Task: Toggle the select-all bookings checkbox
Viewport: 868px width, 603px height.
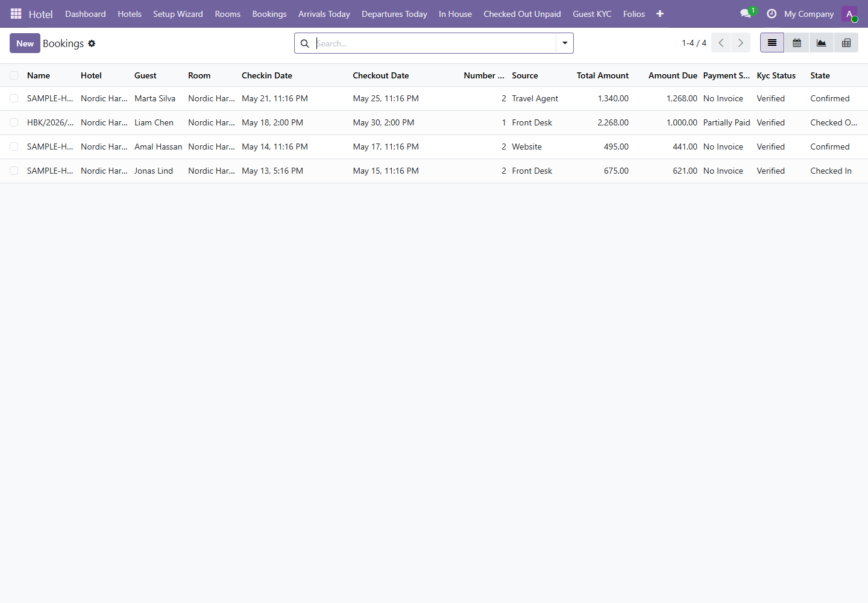Action: [x=14, y=75]
